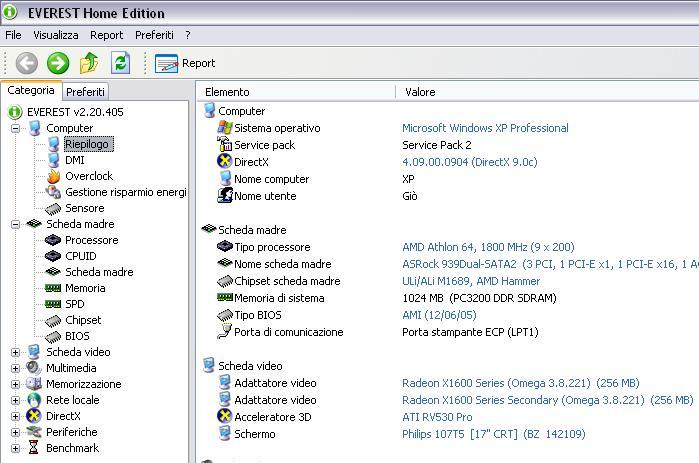The width and height of the screenshot is (699, 463).
Task: Open the Philips 107T5 monitor link
Action: pos(493,434)
